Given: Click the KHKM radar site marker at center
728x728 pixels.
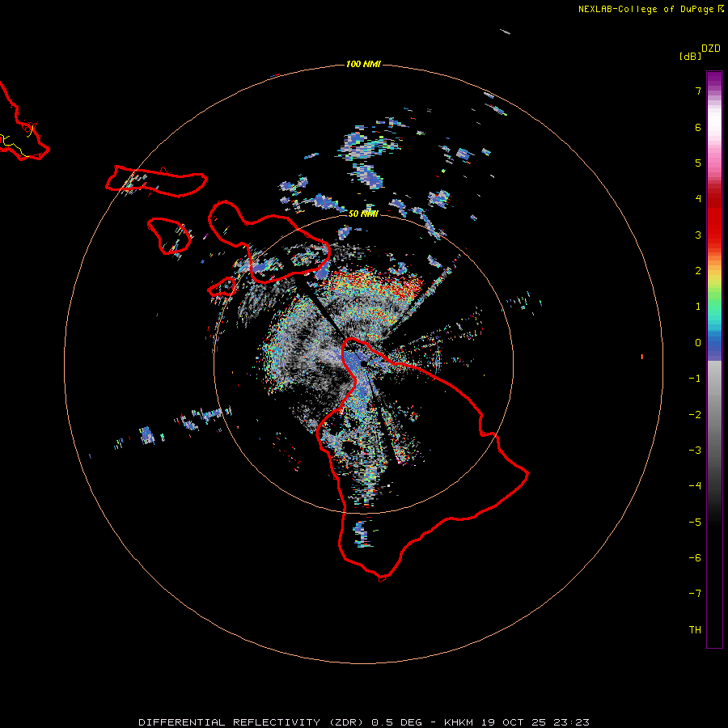Looking at the screenshot, I should click(364, 363).
